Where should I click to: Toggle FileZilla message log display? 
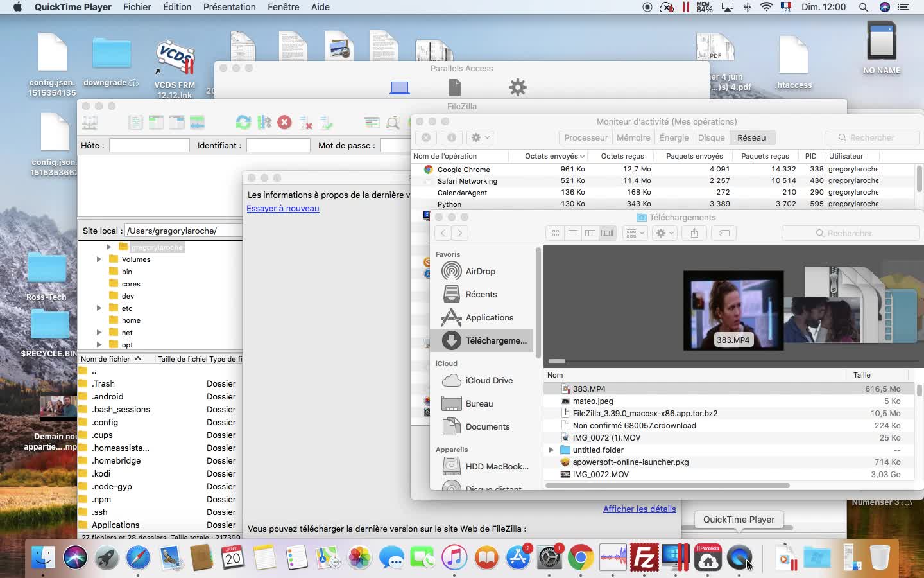point(135,122)
